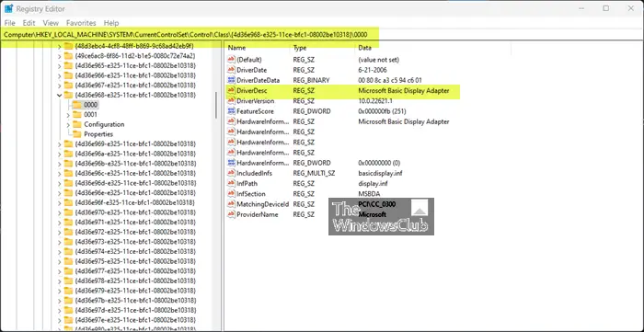Click the Registry Editor app icon in title bar
644x332 pixels.
click(x=8, y=8)
